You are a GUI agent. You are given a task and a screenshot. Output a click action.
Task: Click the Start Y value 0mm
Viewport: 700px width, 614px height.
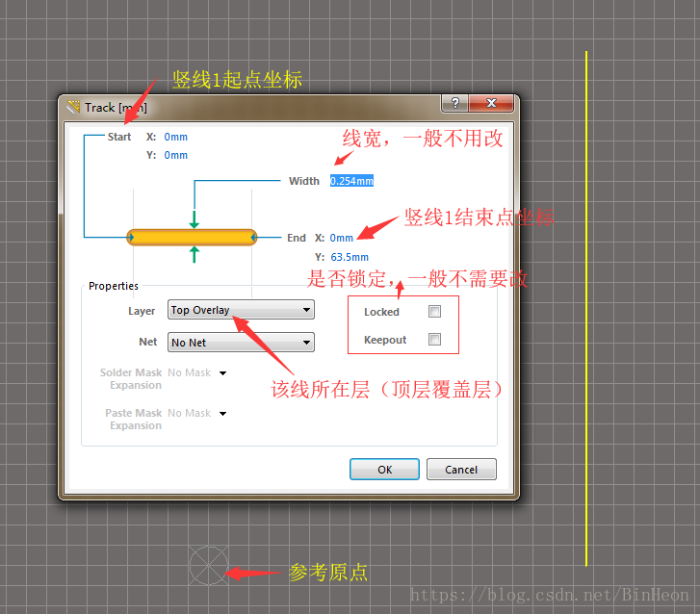(x=175, y=155)
